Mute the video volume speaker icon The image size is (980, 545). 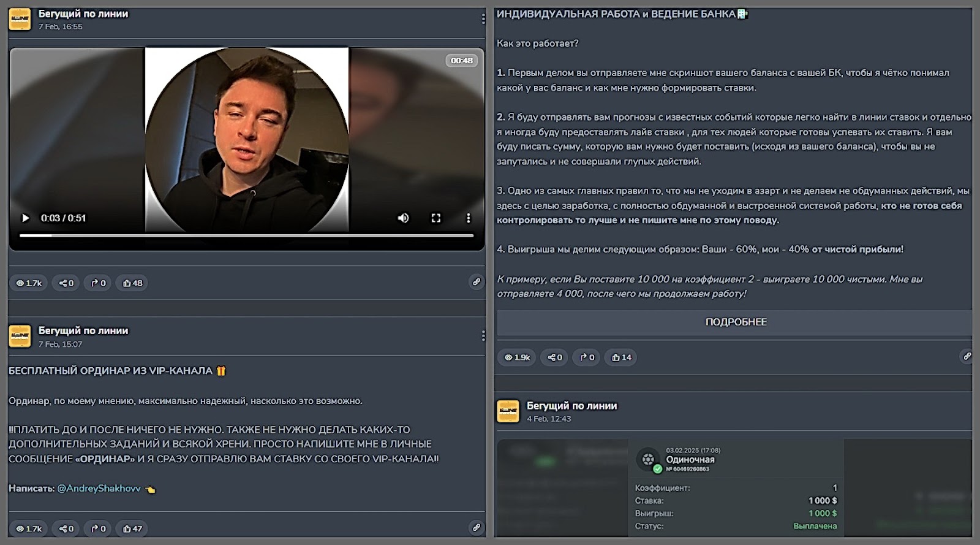(403, 218)
